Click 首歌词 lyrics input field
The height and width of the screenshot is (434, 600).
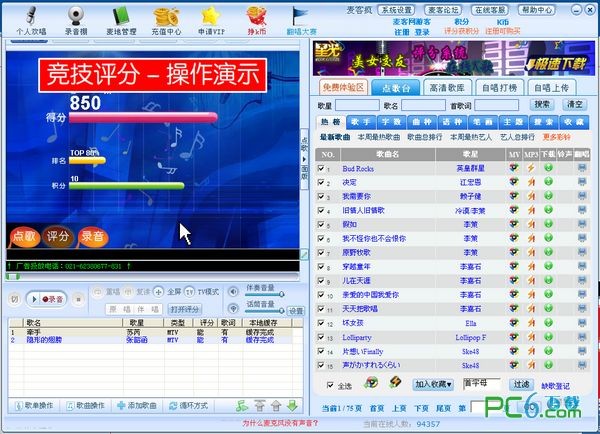click(x=496, y=105)
